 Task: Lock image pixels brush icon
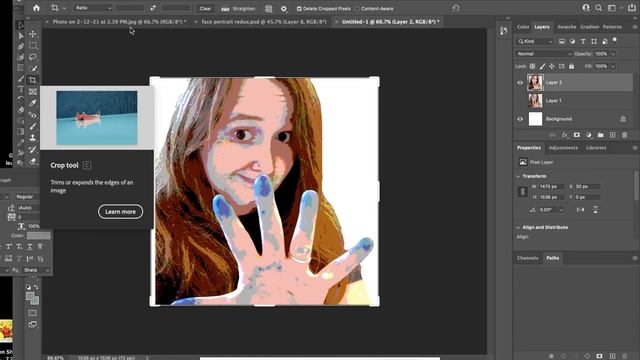542,66
